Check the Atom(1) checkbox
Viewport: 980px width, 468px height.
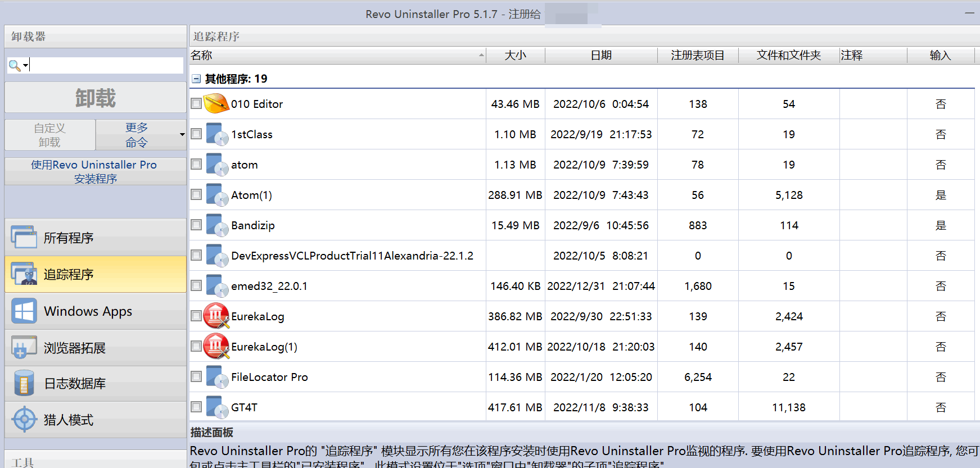pos(196,194)
